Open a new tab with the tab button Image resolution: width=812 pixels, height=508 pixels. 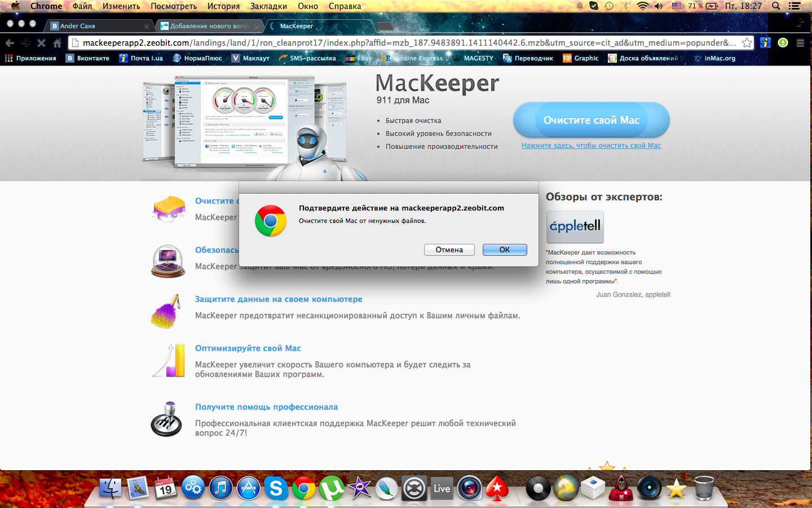(385, 26)
